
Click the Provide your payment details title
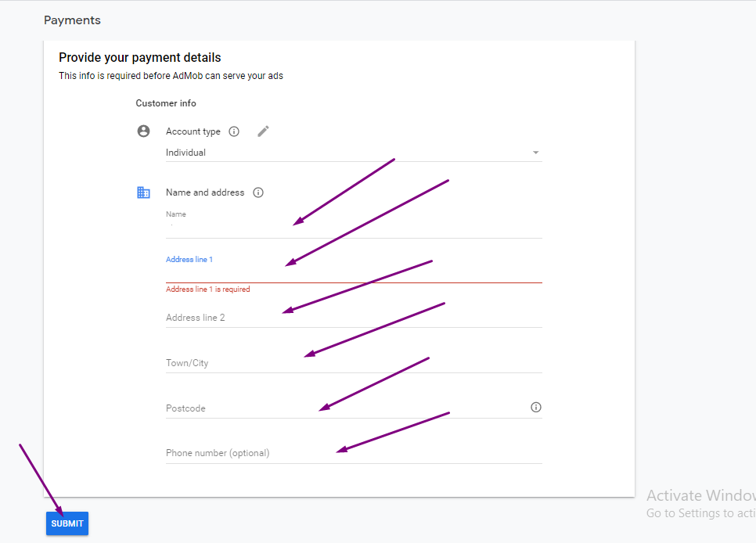(139, 57)
